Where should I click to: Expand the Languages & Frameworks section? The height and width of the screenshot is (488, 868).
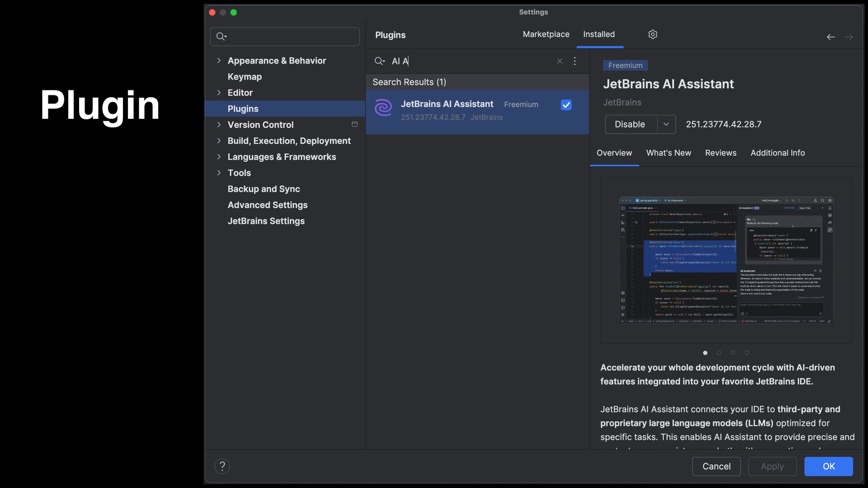[x=219, y=157]
